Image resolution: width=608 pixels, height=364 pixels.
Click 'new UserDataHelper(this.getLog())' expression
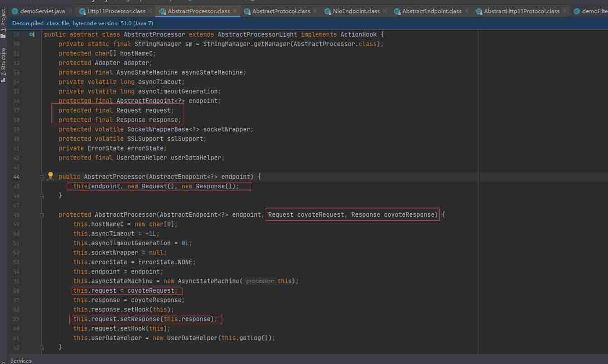click(213, 338)
